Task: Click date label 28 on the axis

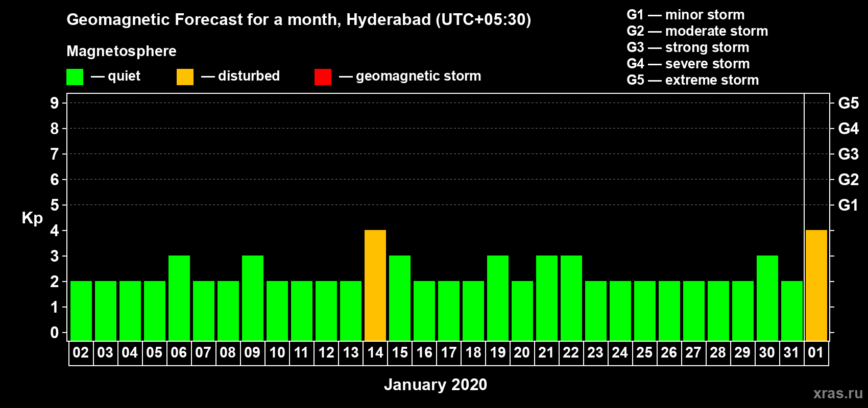Action: 718,352
